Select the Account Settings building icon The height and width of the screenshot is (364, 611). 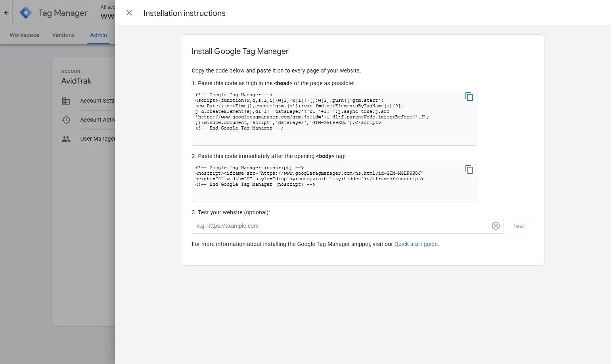coord(66,101)
